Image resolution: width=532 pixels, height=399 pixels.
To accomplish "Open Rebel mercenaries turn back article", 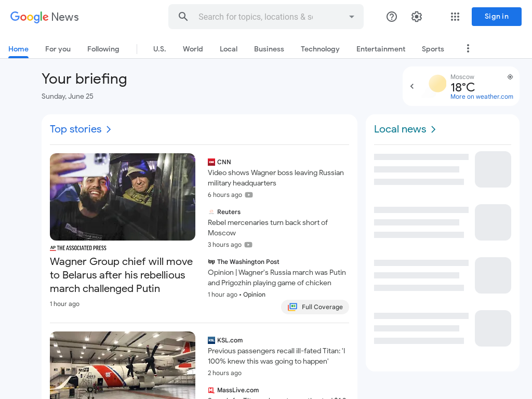I will (268, 228).
